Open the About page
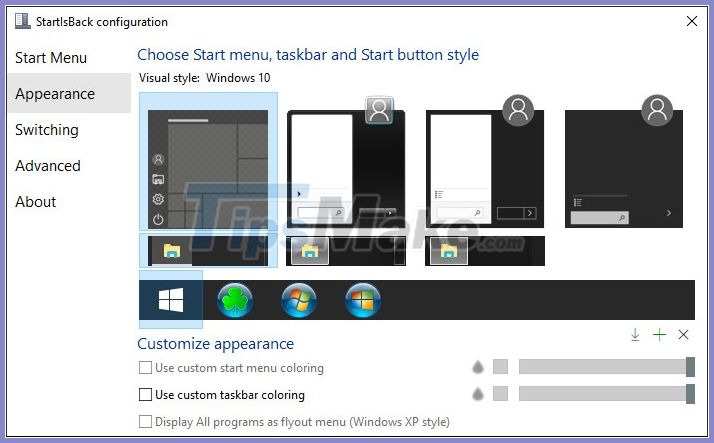 [36, 202]
